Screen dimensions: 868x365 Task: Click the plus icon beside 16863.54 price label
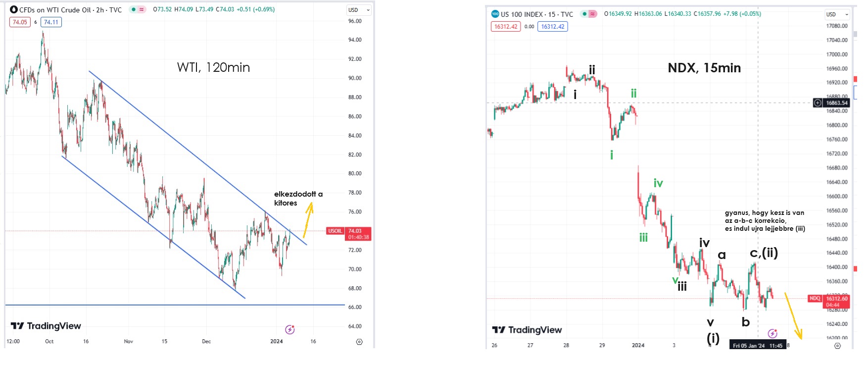pyautogui.click(x=818, y=103)
